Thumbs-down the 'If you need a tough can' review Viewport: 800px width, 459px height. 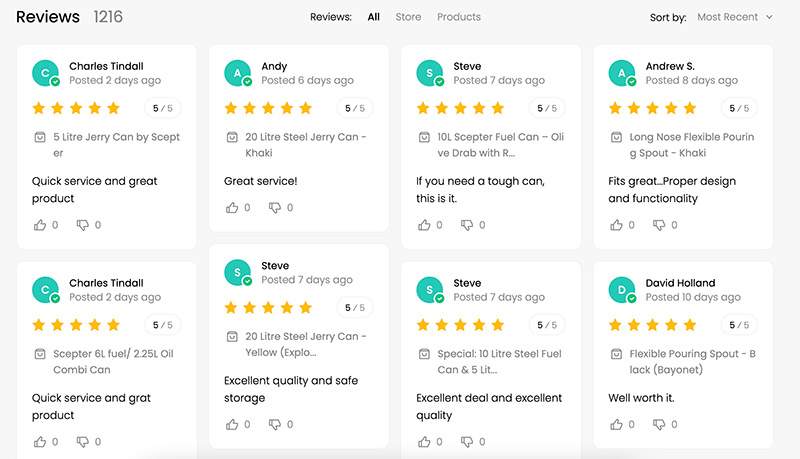pyautogui.click(x=467, y=225)
